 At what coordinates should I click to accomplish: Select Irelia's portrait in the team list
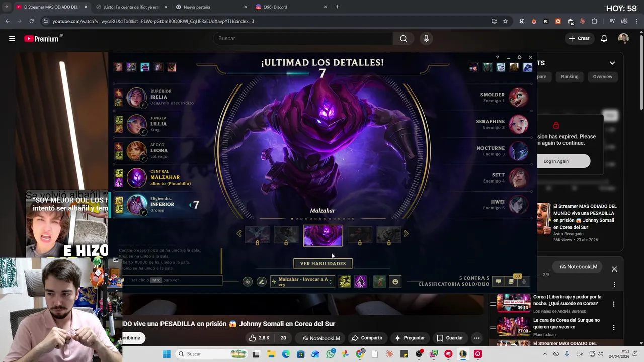pos(136,98)
